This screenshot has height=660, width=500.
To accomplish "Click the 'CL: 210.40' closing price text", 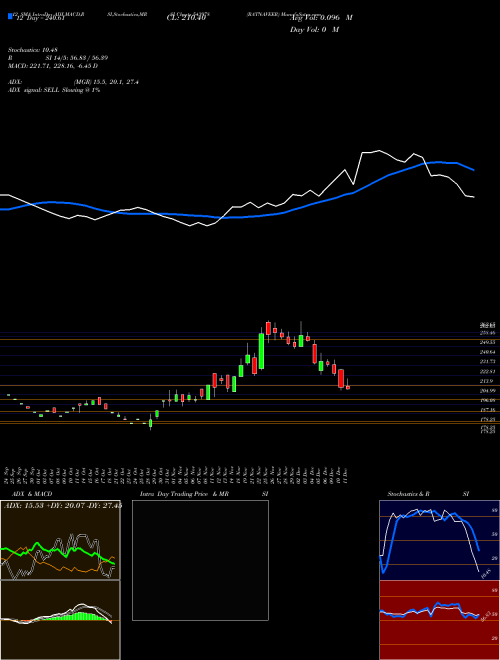I will pos(188,18).
